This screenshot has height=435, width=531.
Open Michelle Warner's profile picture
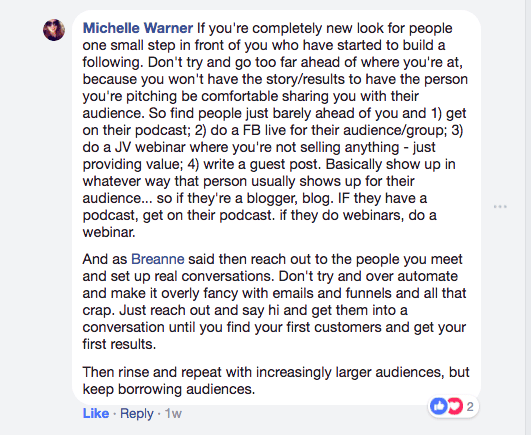(54, 30)
